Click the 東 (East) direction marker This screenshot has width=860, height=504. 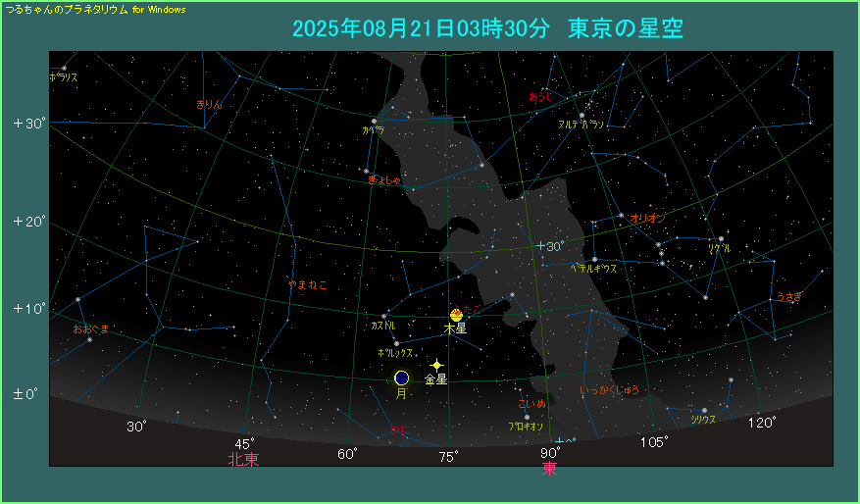549,470
